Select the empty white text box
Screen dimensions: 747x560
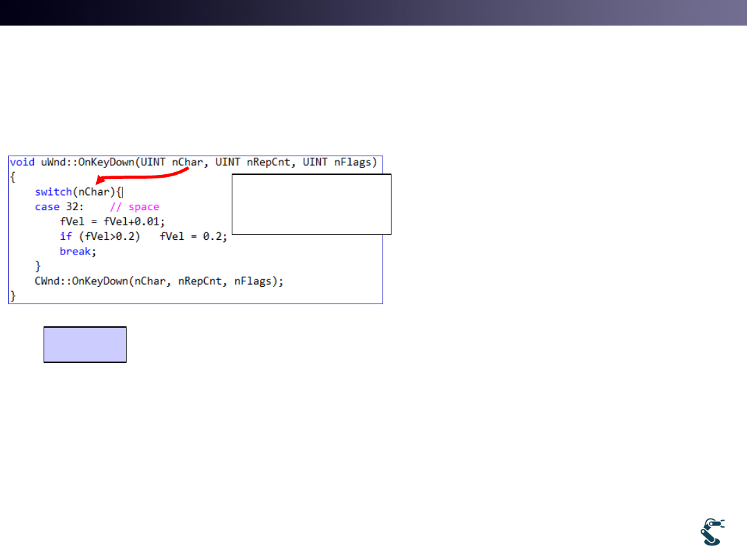(x=311, y=205)
